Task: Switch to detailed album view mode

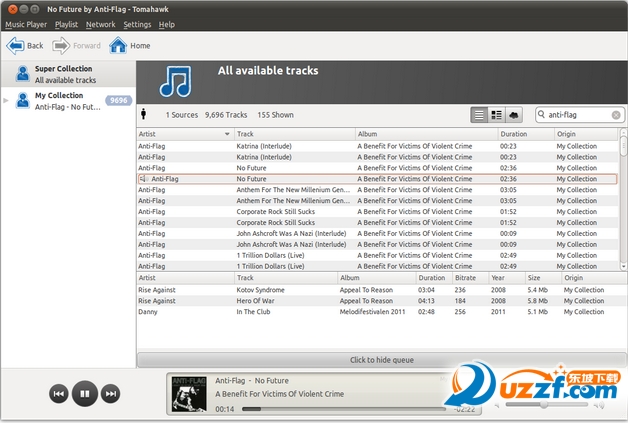Action: pos(496,115)
